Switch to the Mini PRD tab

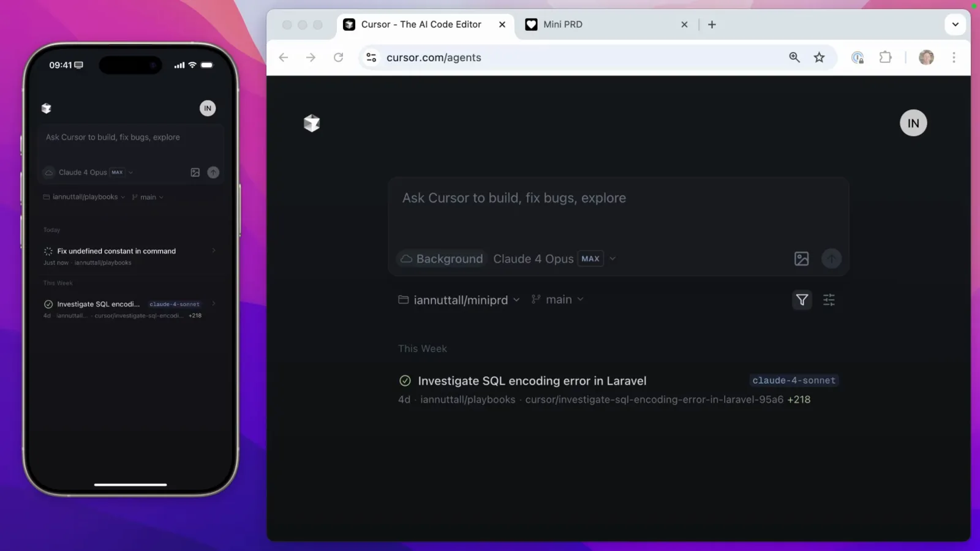click(x=606, y=24)
